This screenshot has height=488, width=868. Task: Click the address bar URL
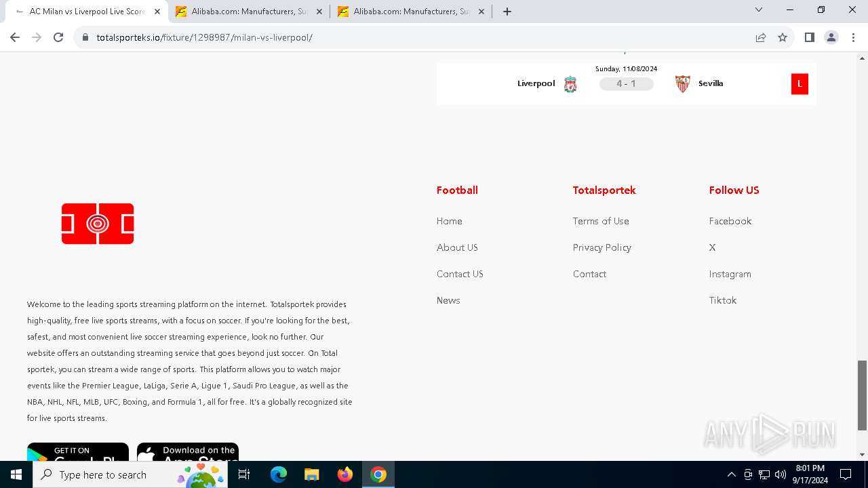click(x=204, y=37)
